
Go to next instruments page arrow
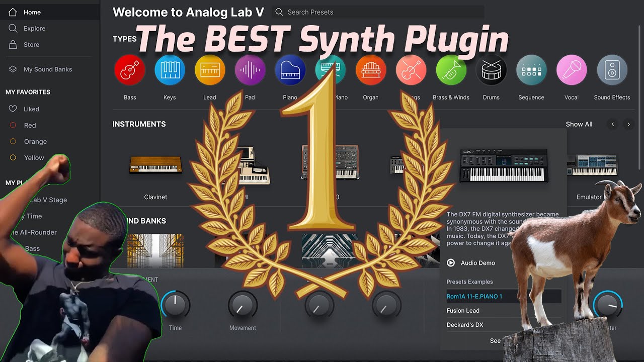click(x=628, y=124)
